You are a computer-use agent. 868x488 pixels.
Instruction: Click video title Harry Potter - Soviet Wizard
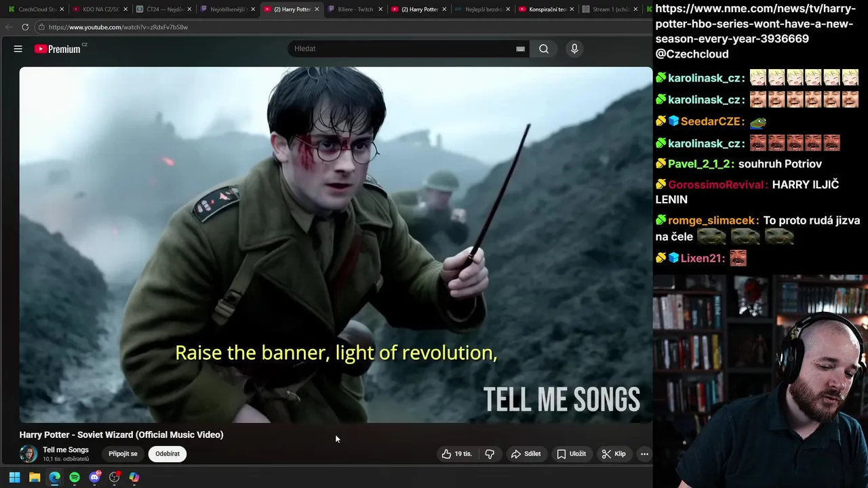(x=121, y=435)
